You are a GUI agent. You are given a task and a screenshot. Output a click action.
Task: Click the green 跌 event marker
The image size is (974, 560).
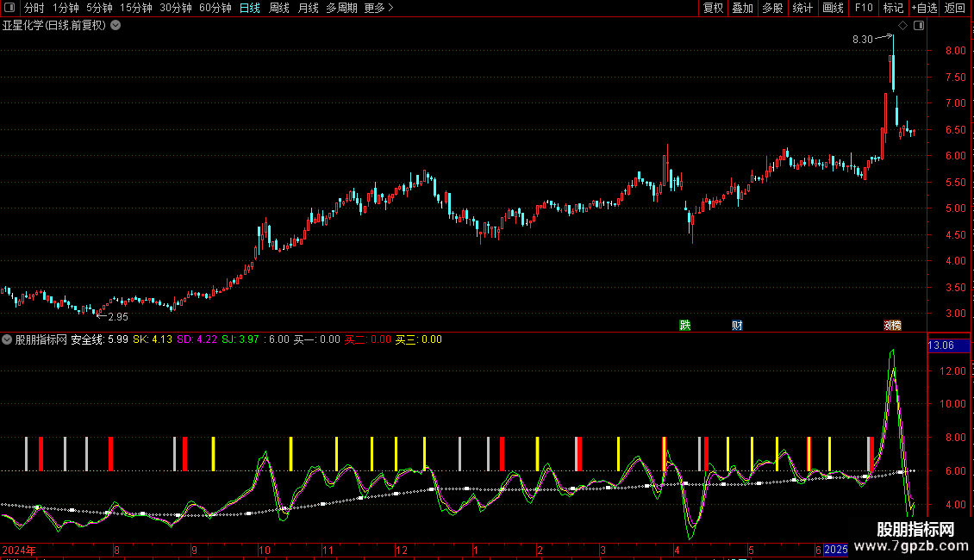684,325
